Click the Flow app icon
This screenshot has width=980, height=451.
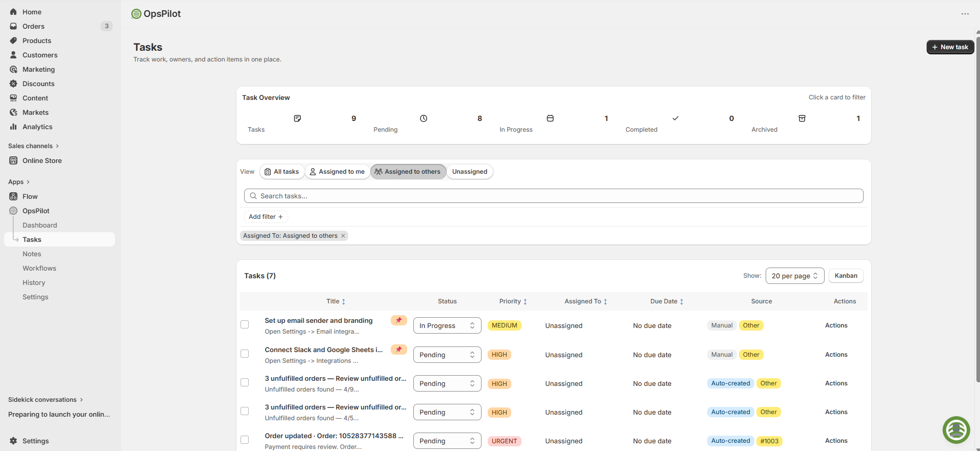(13, 196)
